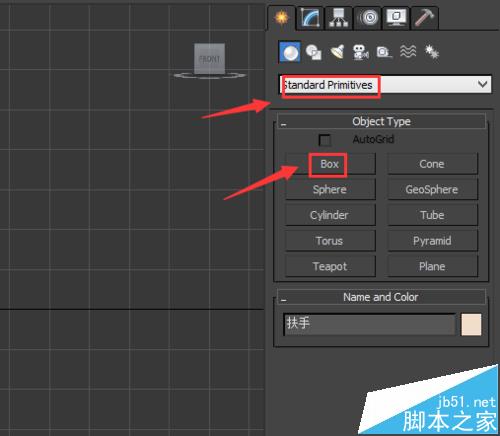Select the Systems gears category icon
This screenshot has height=436, width=500.
(432, 52)
